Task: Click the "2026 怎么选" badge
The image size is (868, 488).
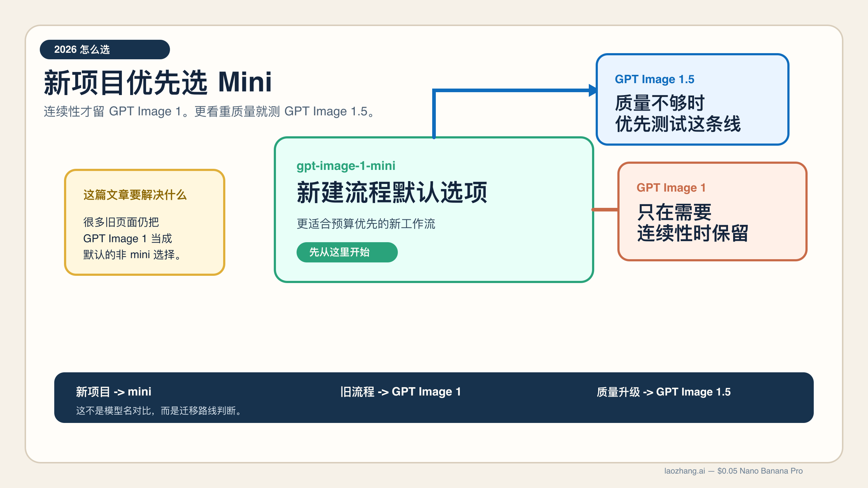Action: coord(105,50)
